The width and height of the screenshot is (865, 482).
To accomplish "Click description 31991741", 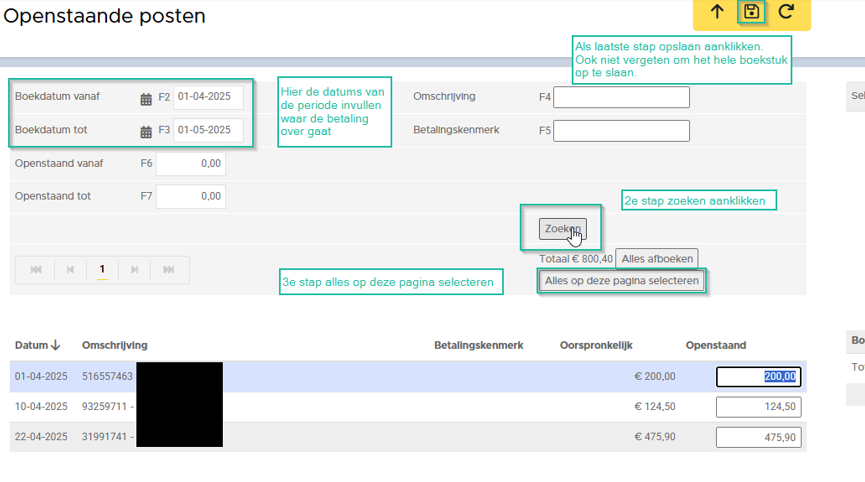I will click(x=105, y=437).
